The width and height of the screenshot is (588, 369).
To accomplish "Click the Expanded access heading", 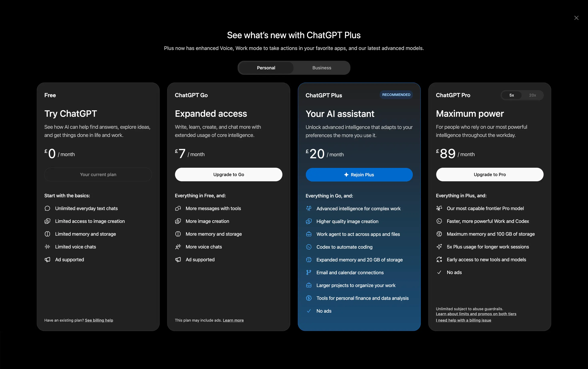I will click(x=211, y=114).
